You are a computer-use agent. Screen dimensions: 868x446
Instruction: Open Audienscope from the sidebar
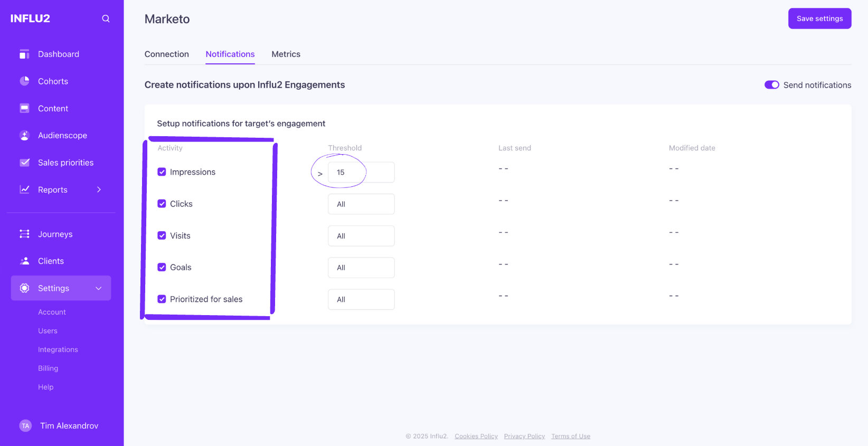(62, 136)
